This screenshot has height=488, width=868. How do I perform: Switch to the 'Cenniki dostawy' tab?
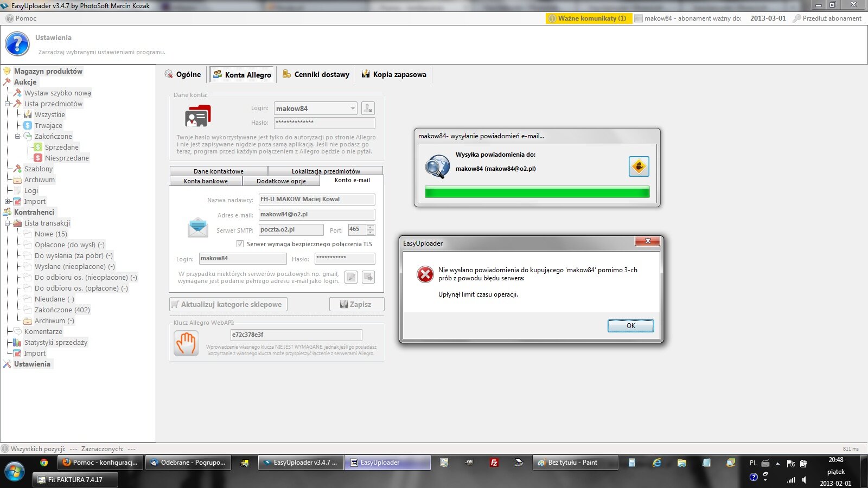[316, 74]
